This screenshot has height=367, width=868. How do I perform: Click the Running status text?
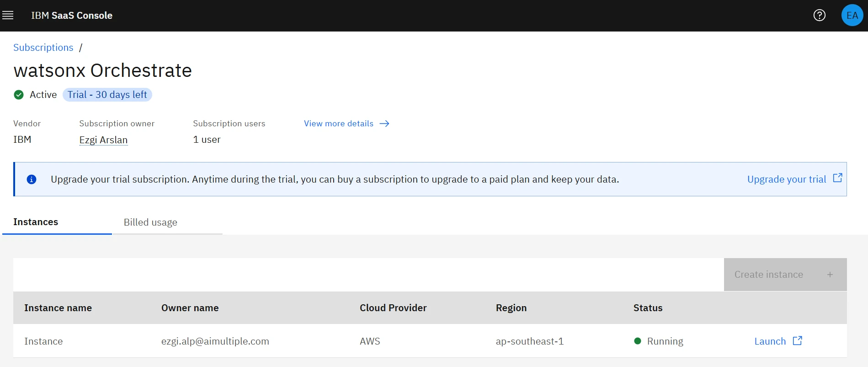[665, 341]
